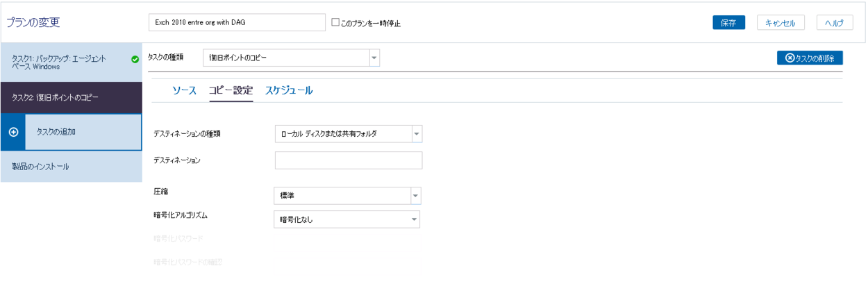The image size is (868, 293).
Task: Open the 圧縮 dropdown showing 標準
Action: point(348,196)
